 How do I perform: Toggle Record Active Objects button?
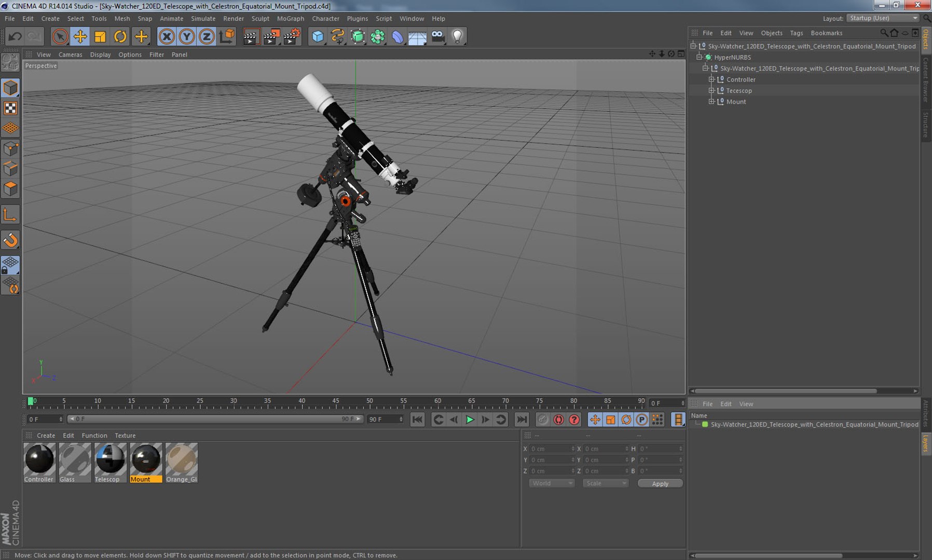point(543,419)
